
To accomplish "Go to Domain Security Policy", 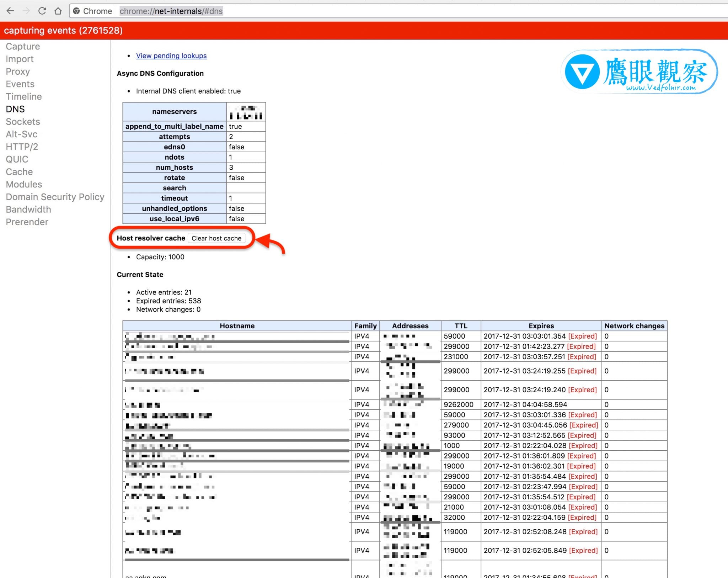I will (x=55, y=197).
